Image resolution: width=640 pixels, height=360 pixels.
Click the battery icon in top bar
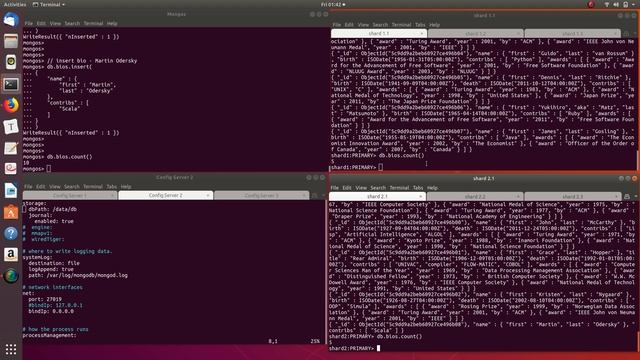626,4
